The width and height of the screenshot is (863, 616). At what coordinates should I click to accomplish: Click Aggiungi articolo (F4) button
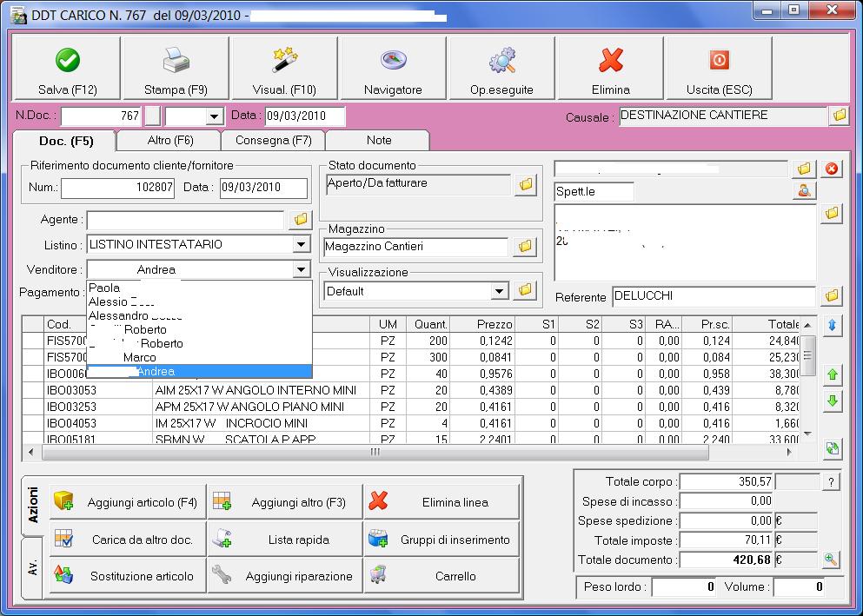(x=128, y=502)
